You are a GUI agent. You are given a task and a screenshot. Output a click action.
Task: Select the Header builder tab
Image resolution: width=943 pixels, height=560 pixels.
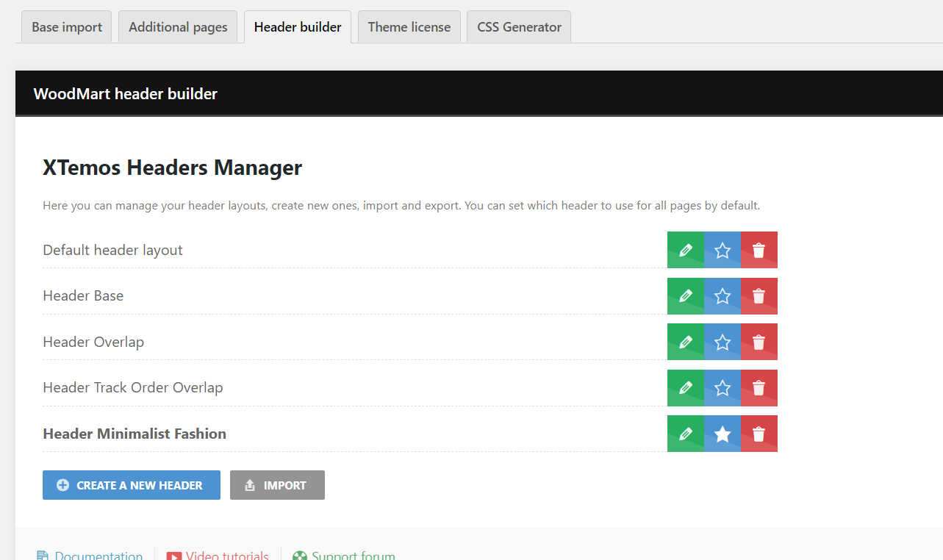click(298, 27)
